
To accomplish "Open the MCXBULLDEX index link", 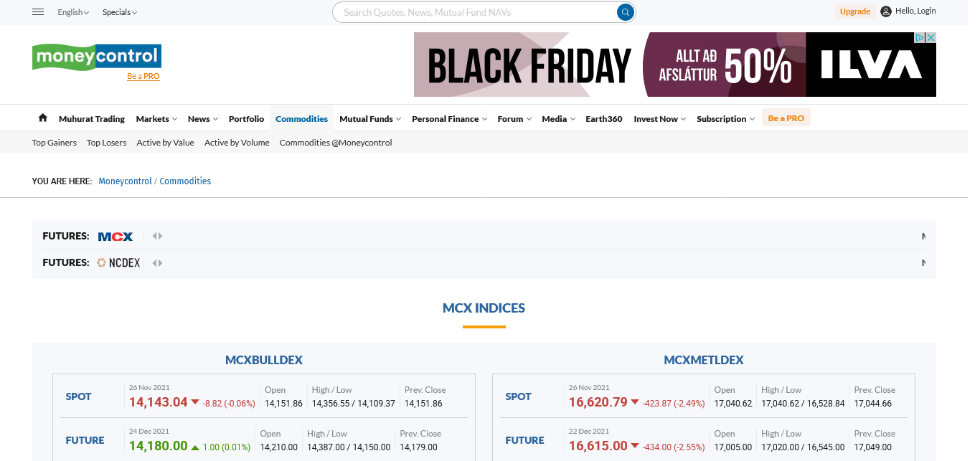I will 264,360.
